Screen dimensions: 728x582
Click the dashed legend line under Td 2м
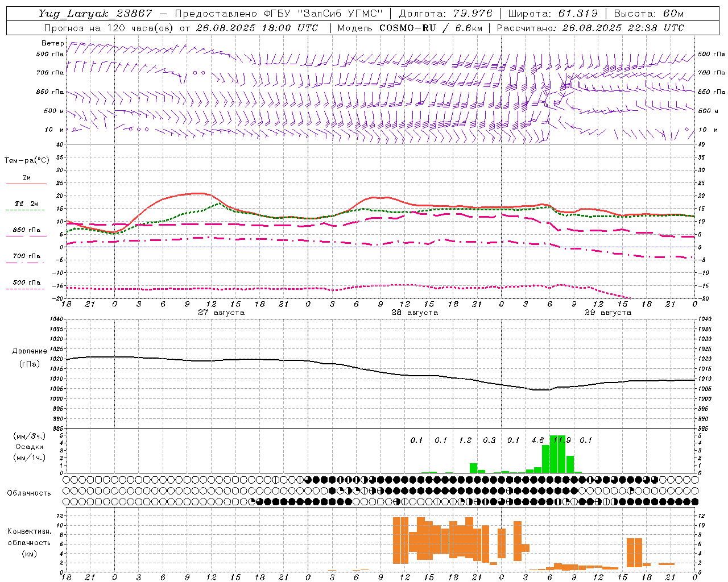pyautogui.click(x=26, y=210)
